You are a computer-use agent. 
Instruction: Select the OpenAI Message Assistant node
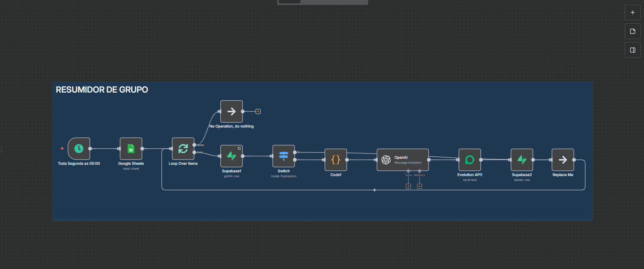coord(402,160)
